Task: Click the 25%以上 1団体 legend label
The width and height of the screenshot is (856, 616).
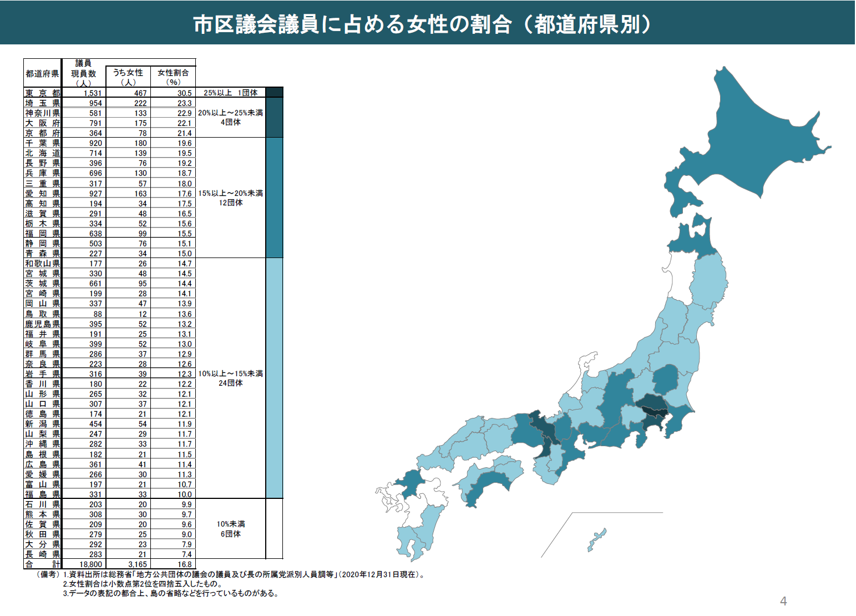Action: tap(231, 93)
